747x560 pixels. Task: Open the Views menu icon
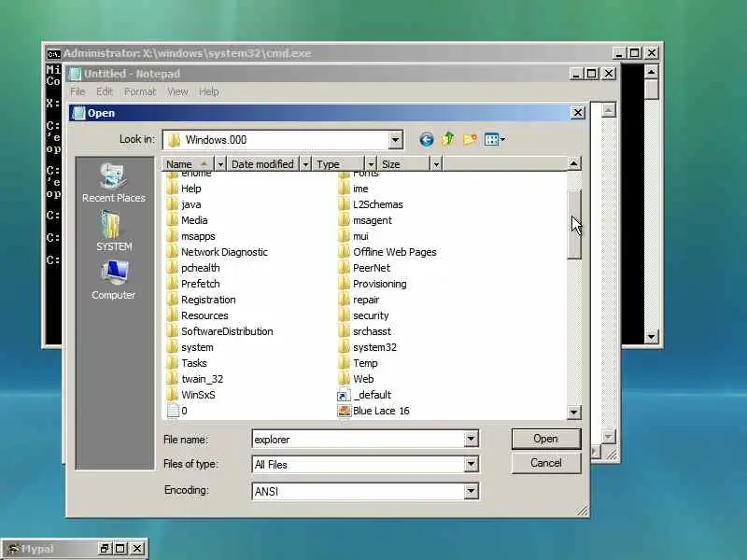pos(495,139)
